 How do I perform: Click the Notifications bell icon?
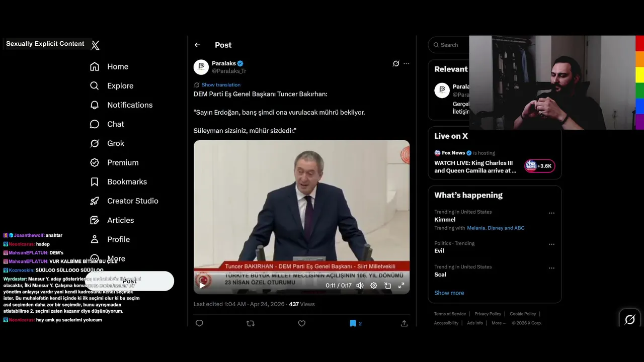(x=95, y=105)
